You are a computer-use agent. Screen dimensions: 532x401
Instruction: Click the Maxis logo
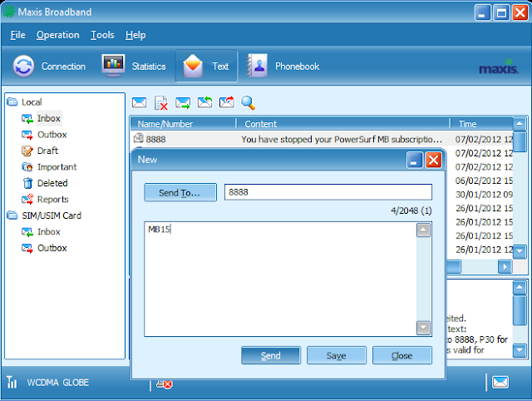click(499, 67)
